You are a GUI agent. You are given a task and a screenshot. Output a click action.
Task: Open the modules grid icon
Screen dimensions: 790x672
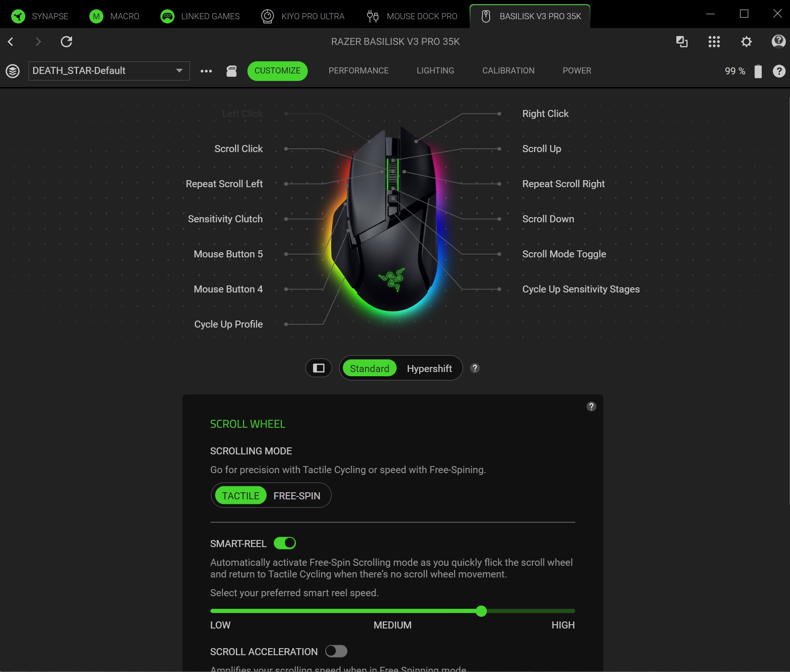[714, 42]
